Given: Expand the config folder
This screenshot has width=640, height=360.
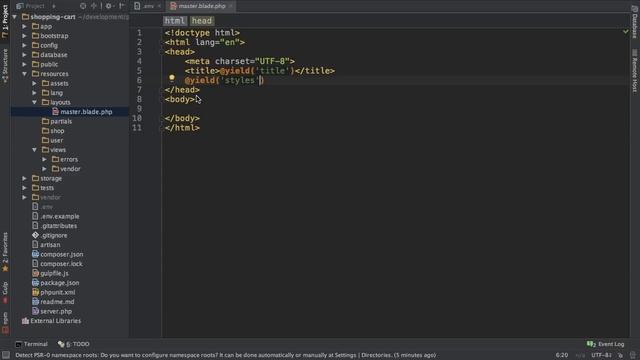Looking at the screenshot, I should (x=24, y=45).
